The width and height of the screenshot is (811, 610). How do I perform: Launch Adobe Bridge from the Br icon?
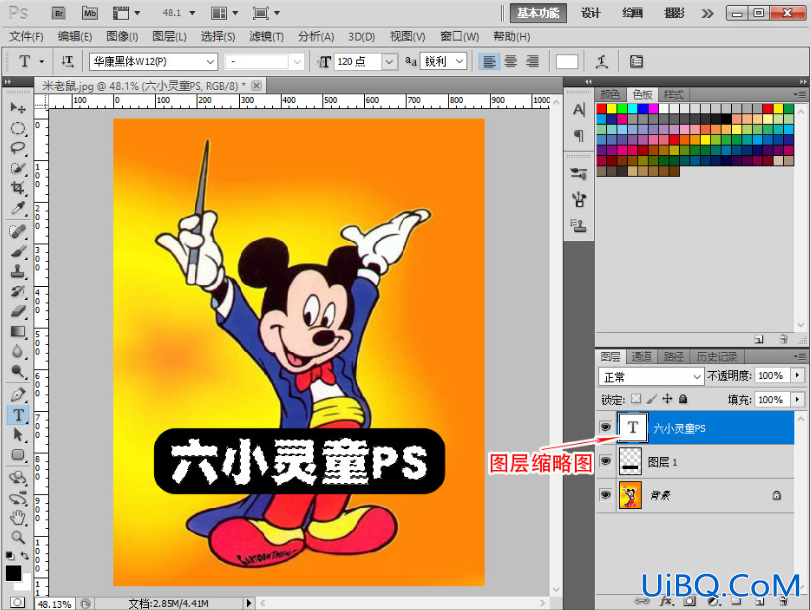point(59,13)
